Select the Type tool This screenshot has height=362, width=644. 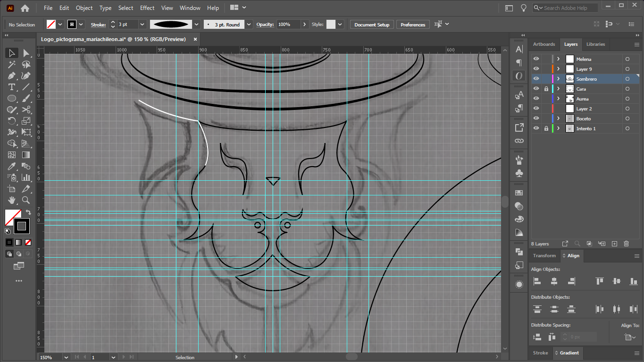pyautogui.click(x=12, y=87)
